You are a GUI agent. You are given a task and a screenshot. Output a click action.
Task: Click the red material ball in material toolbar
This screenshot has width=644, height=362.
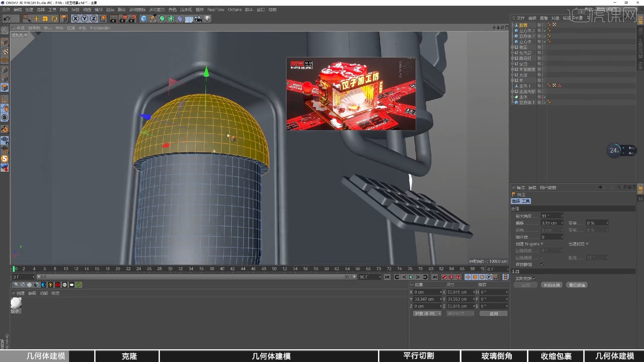[x=58, y=285]
